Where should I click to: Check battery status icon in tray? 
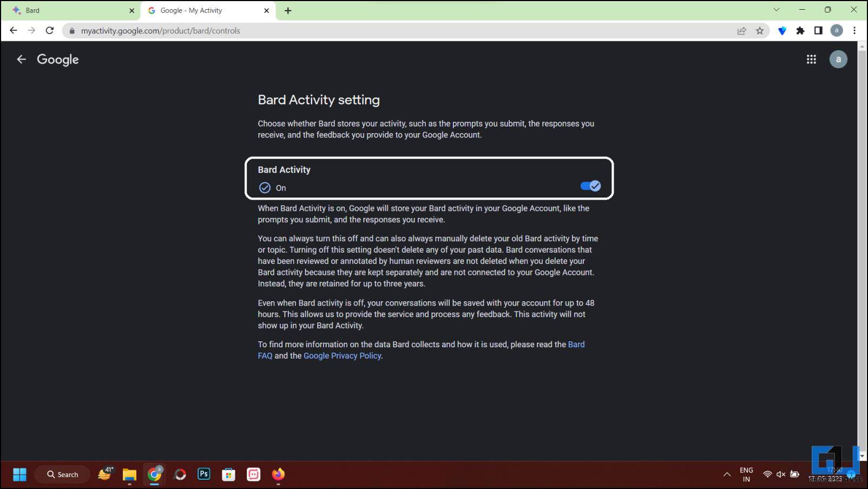pyautogui.click(x=794, y=474)
